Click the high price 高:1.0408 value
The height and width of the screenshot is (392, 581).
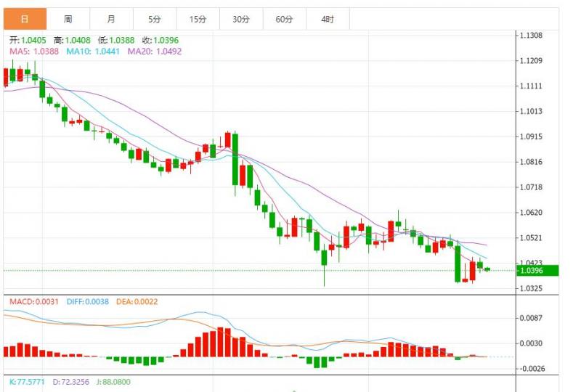point(72,41)
